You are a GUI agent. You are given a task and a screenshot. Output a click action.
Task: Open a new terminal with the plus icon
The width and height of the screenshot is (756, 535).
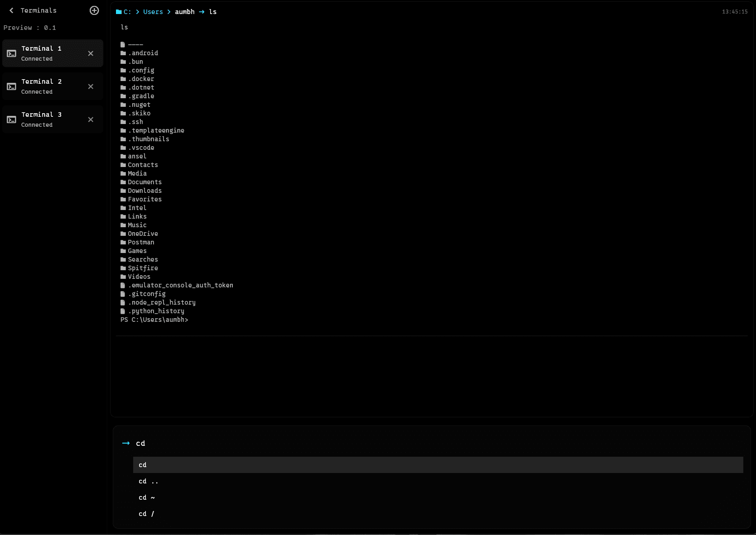click(x=94, y=10)
